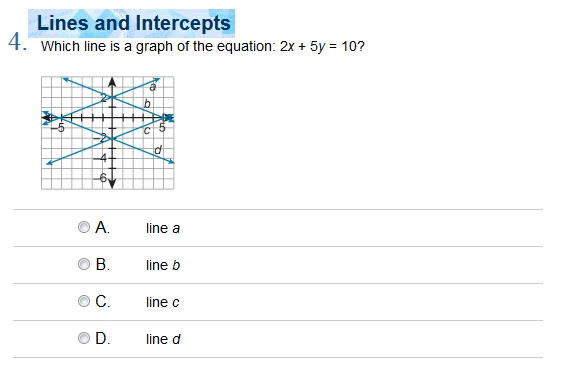
Task: Click the 'line d' answer text
Action: [163, 339]
